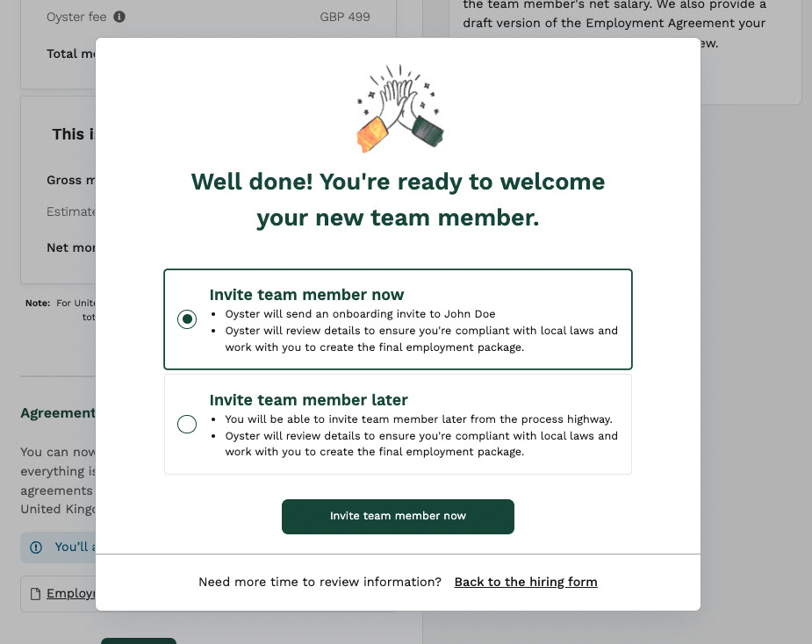
Task: Click the Invite team member now option card
Action: pos(398,318)
